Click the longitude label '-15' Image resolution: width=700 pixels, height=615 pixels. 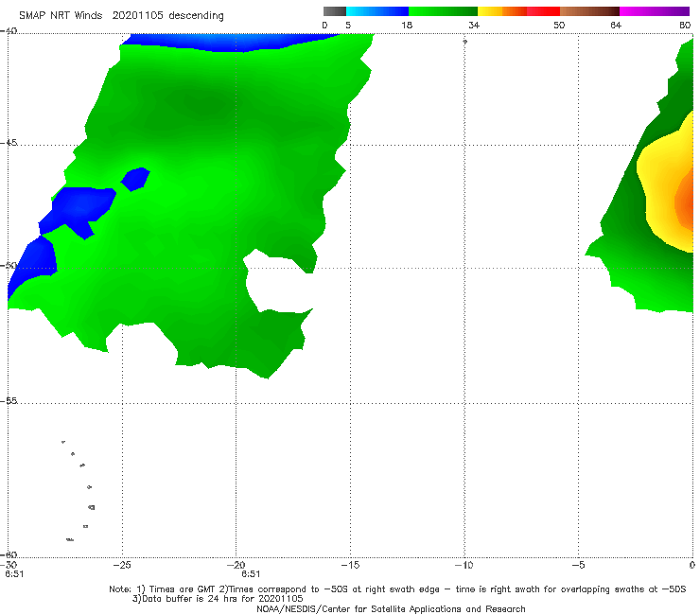[350, 565]
